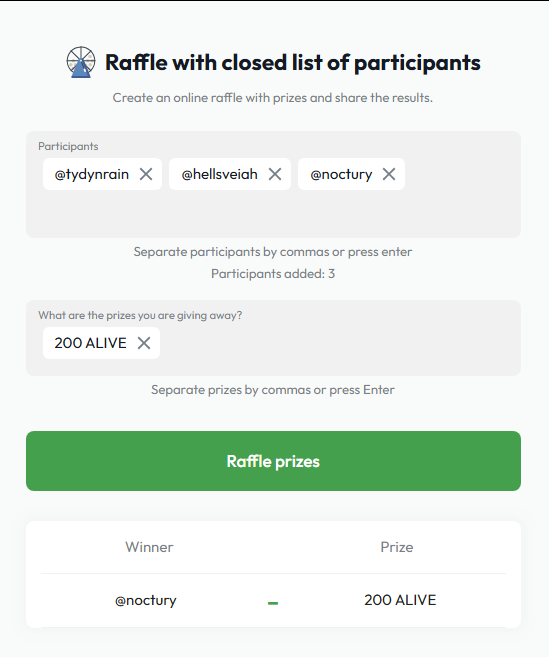This screenshot has height=657, width=549.
Task: Delete the 200 ALIVE prize via X icon
Action: click(144, 343)
